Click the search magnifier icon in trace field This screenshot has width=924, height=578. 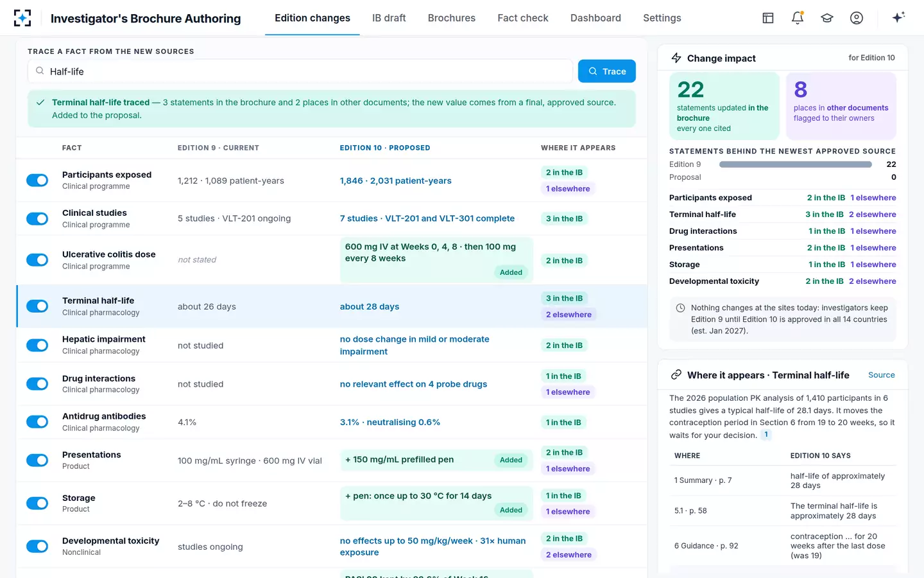pyautogui.click(x=40, y=71)
